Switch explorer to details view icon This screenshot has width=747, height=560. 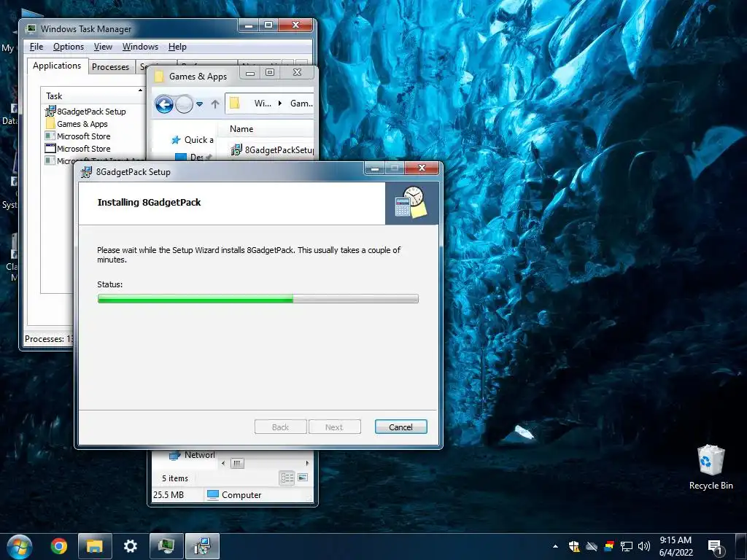(x=287, y=478)
